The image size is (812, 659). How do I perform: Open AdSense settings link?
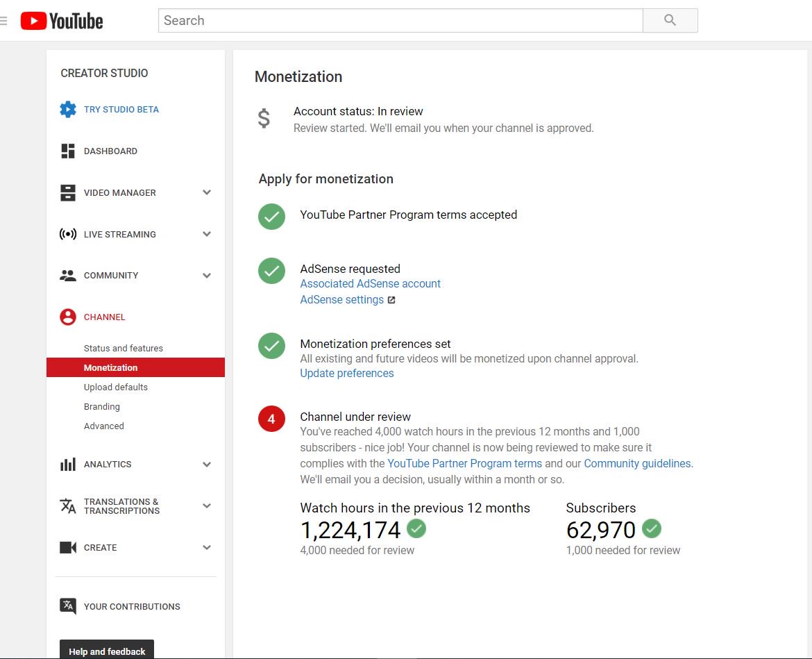(341, 300)
